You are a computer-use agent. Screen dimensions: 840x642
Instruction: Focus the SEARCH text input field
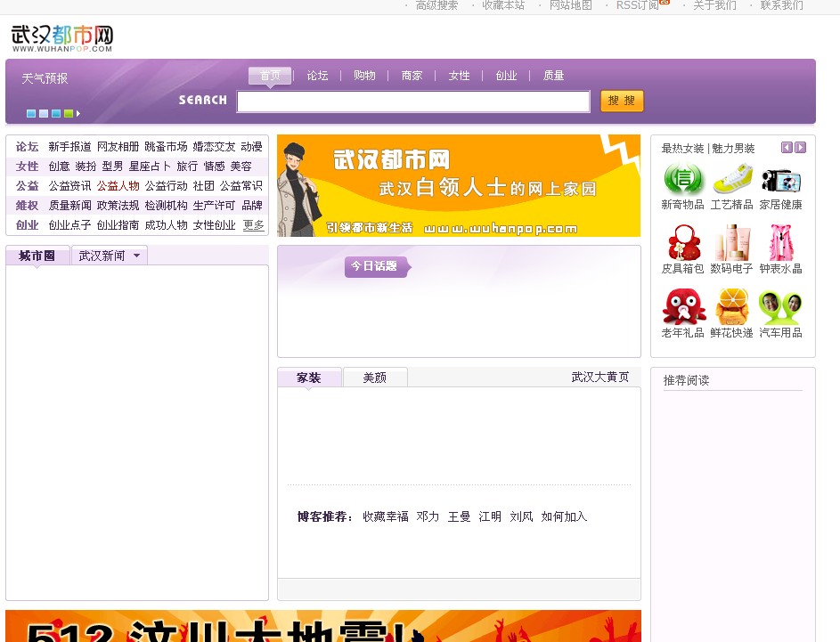click(x=413, y=102)
